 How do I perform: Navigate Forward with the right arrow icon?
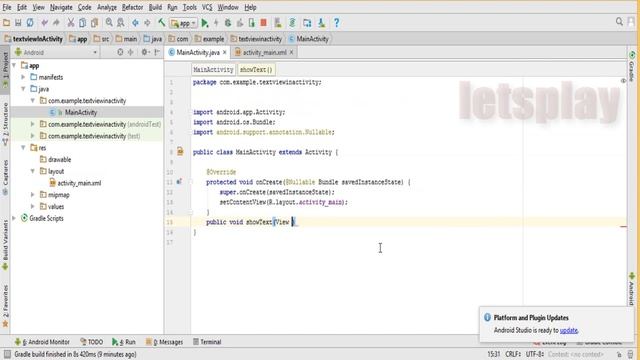[147, 23]
